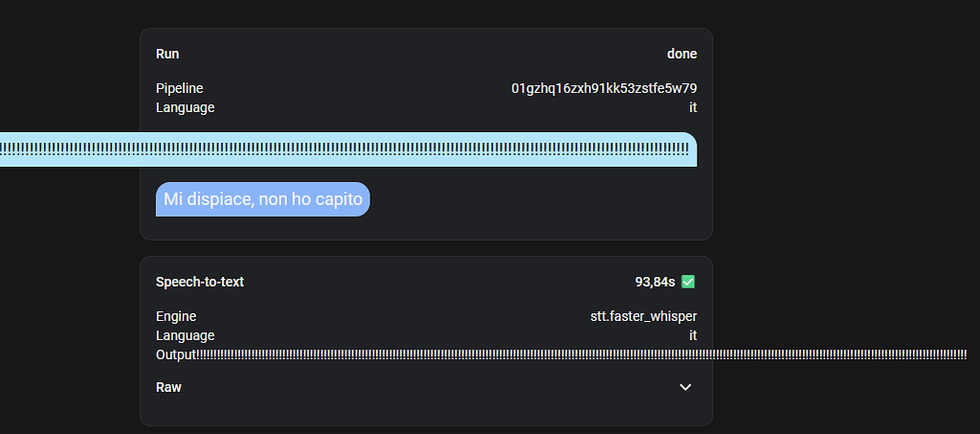Click the Output field label
Image resolution: width=980 pixels, height=434 pixels.
[176, 354]
